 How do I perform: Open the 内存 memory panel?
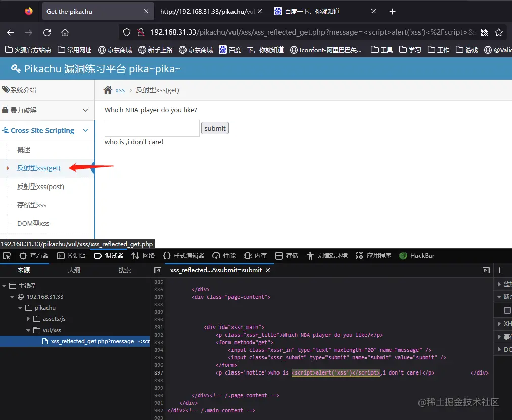tap(255, 256)
